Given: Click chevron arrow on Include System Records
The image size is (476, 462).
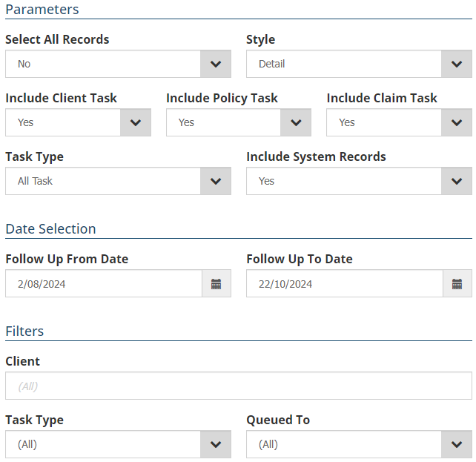Looking at the screenshot, I should 457,181.
